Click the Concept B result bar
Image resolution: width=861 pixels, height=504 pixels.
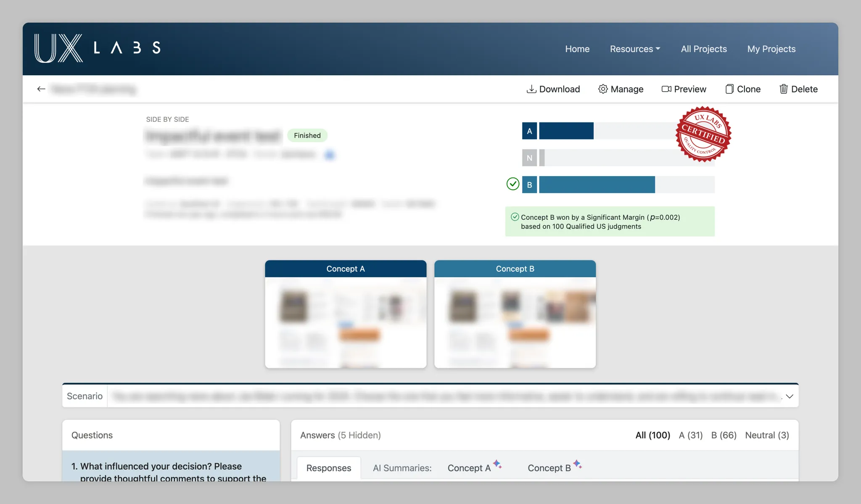pyautogui.click(x=597, y=185)
